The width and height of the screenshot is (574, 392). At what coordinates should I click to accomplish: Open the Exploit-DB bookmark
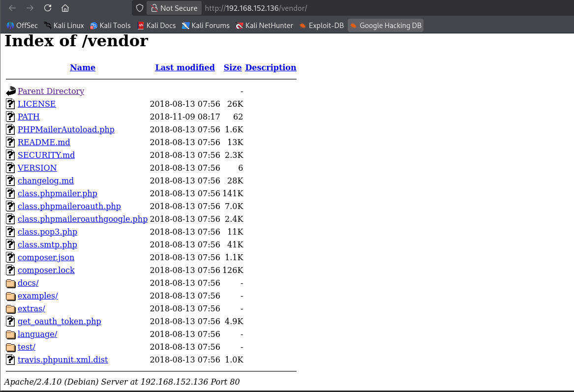[x=321, y=25]
